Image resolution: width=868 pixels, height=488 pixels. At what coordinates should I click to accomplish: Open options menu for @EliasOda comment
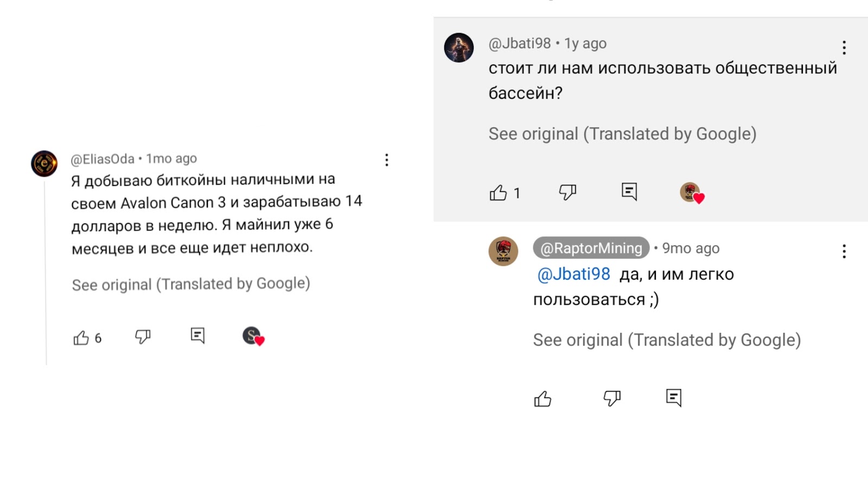[x=387, y=160]
